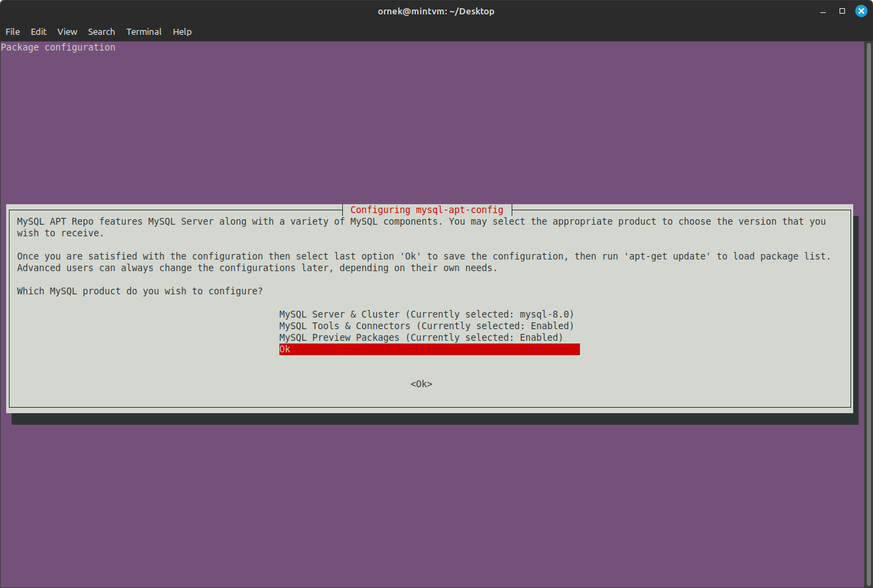Click the 'Package configuration' header text
The width and height of the screenshot is (873, 588).
point(58,47)
